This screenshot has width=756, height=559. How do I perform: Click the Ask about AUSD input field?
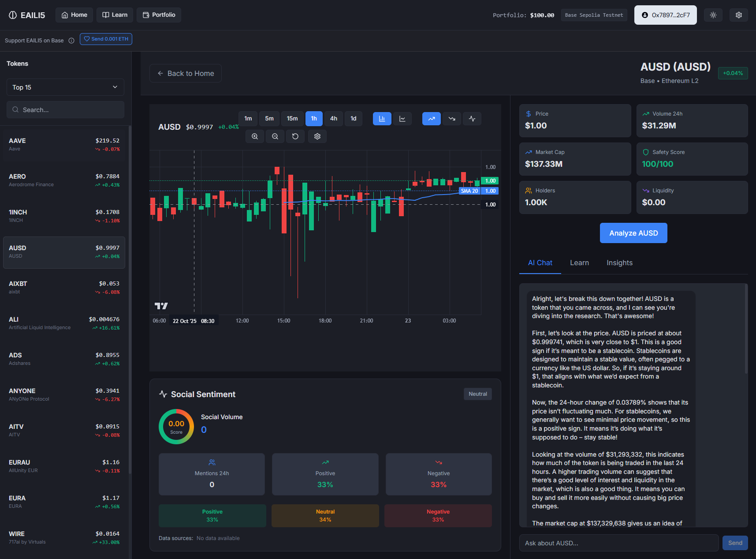tap(617, 543)
